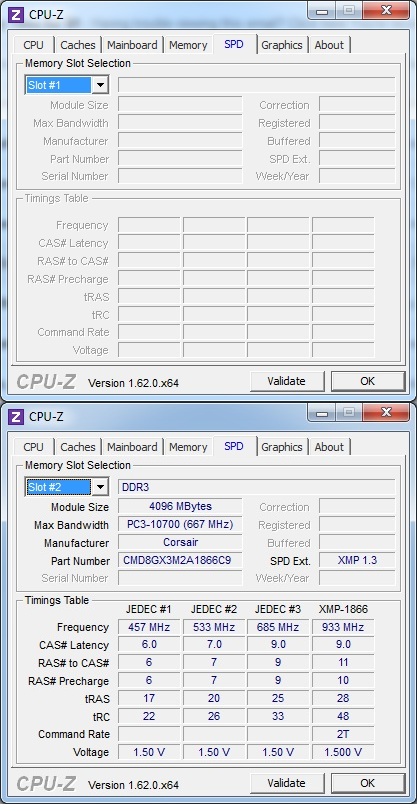Select SPD tab in bottom CPU-Z window
Screen dimensions: 417x811
click(x=234, y=446)
